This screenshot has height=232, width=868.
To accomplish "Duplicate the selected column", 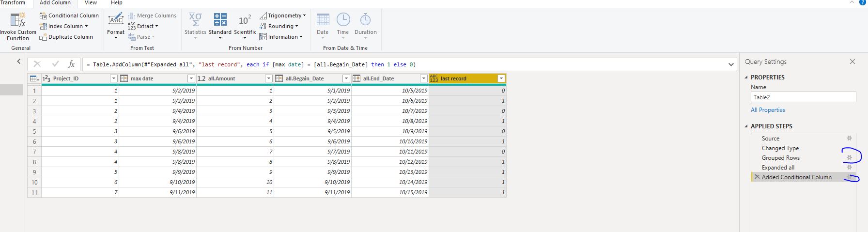I will click(66, 37).
